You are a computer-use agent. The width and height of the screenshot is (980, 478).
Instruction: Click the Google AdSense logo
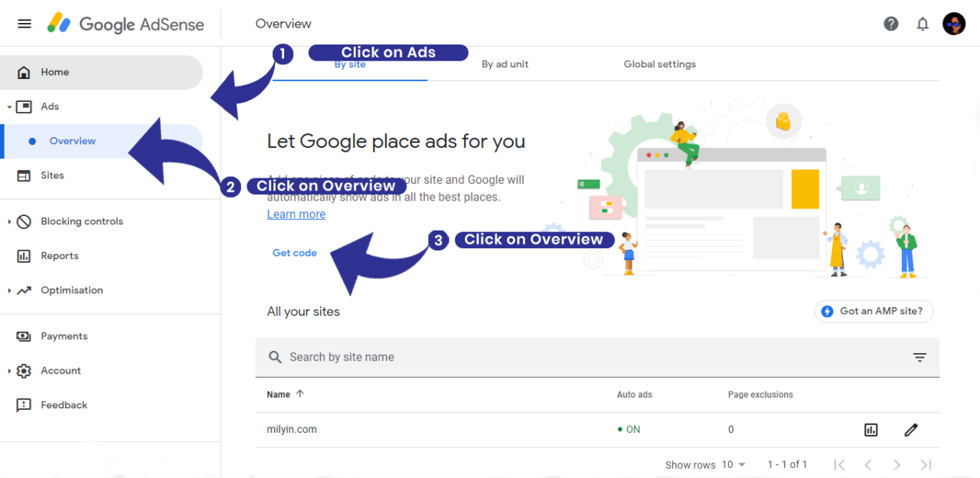pyautogui.click(x=126, y=24)
